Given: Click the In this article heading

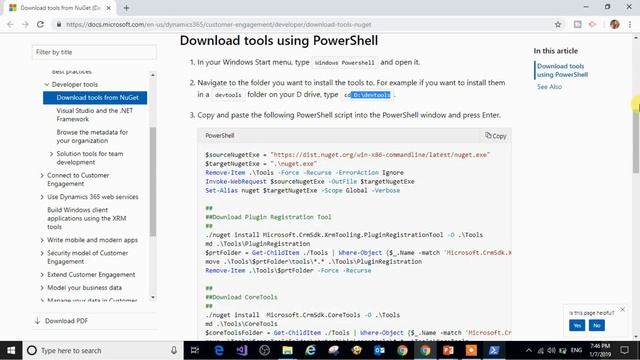Looking at the screenshot, I should (x=556, y=51).
